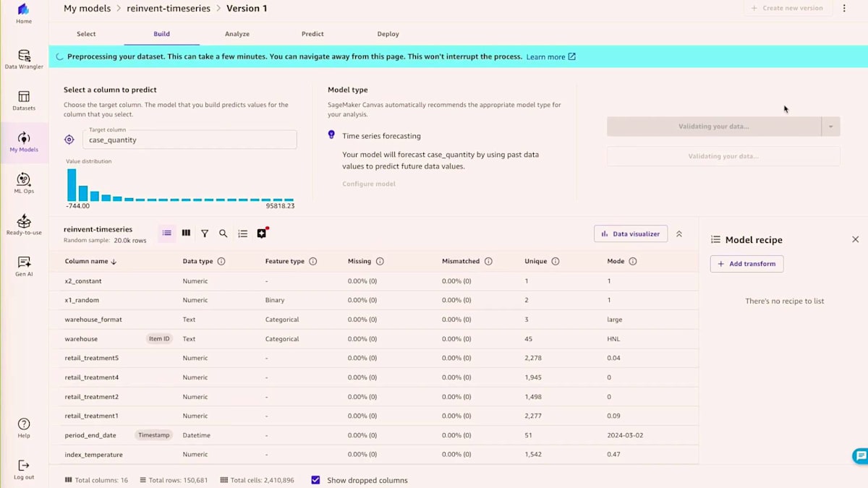Click Total cells: 2,410,896 status text
The width and height of the screenshot is (868, 488).
(x=257, y=480)
